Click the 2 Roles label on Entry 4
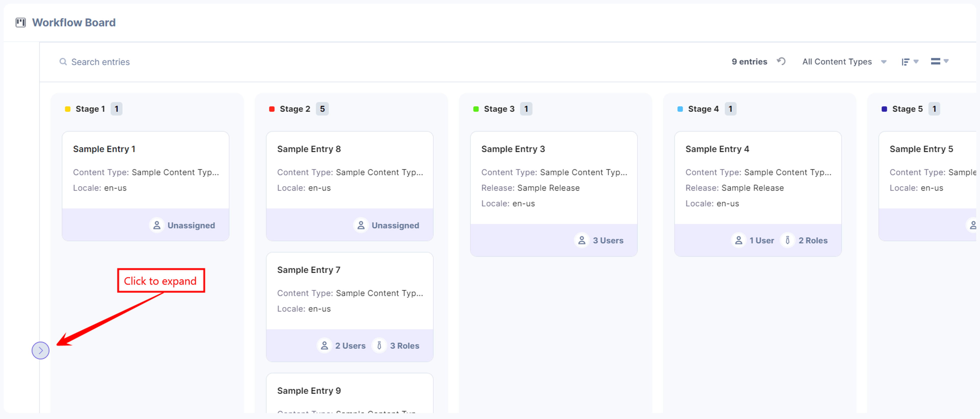Image resolution: width=980 pixels, height=419 pixels. 813,241
